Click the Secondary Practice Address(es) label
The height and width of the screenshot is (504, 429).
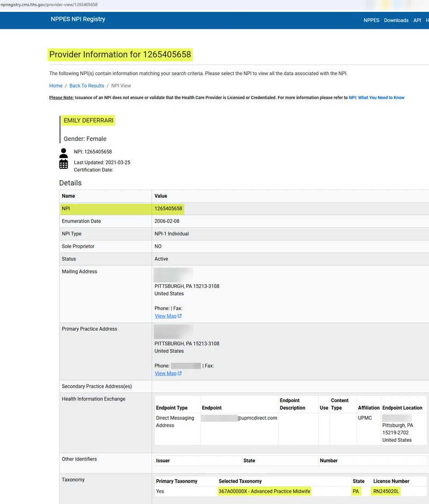coord(97,387)
